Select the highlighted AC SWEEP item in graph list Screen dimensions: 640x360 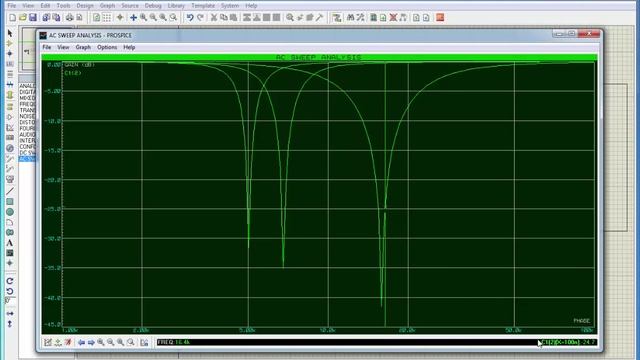pos(27,159)
